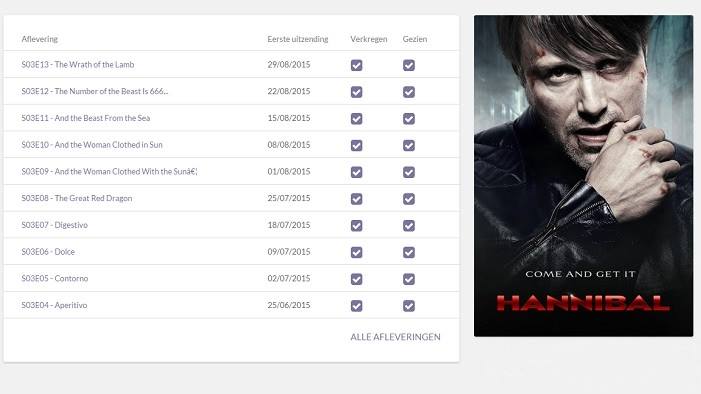Toggle Verkregen checkbox for S03E04 Aperitivo

tap(356, 306)
